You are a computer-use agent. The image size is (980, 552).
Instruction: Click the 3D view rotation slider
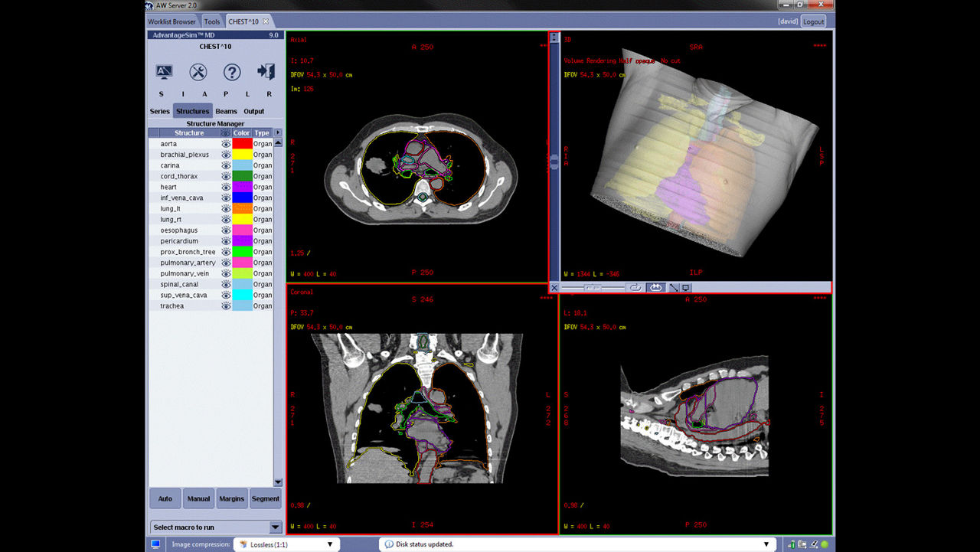coord(592,288)
